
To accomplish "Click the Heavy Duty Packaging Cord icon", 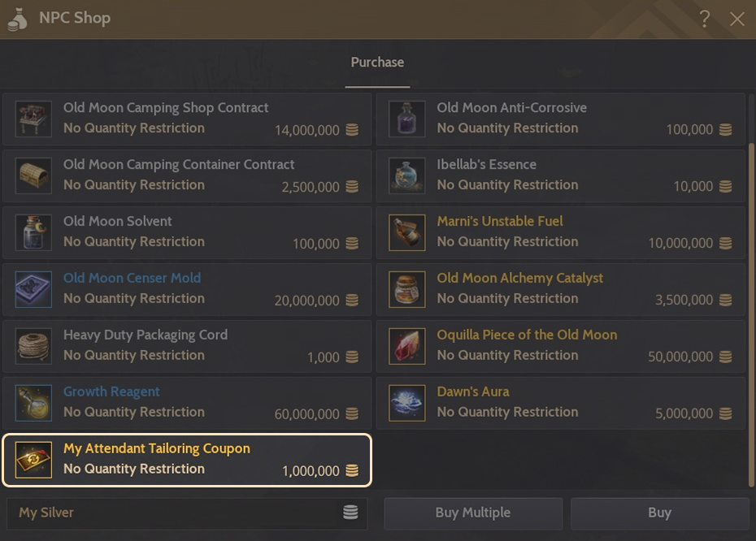I will 33,347.
